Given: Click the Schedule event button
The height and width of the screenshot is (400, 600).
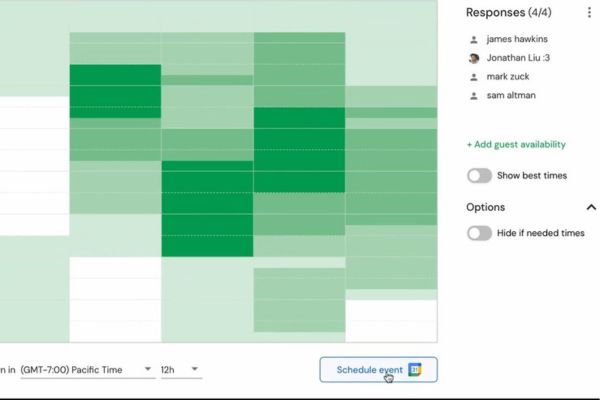Looking at the screenshot, I should pos(378,370).
